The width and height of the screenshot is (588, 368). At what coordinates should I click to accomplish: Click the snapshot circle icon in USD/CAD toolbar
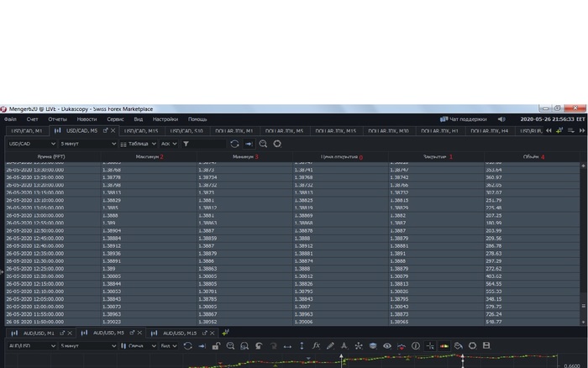(277, 144)
